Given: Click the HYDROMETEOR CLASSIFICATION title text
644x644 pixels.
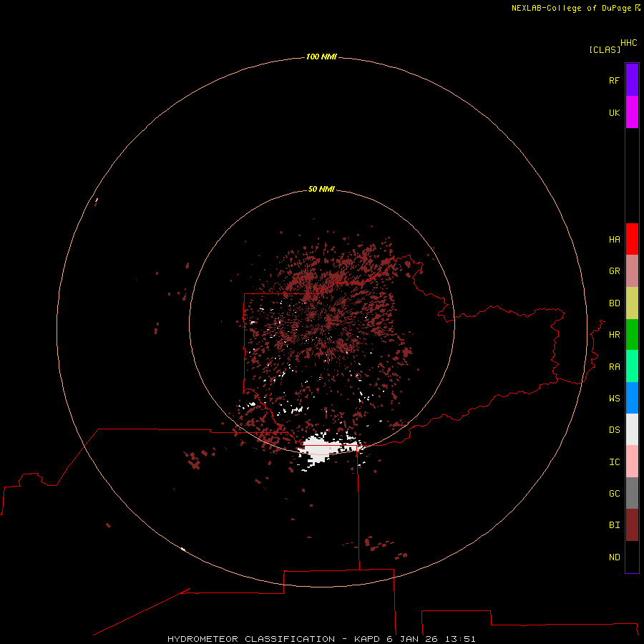Looking at the screenshot, I should (251, 639).
